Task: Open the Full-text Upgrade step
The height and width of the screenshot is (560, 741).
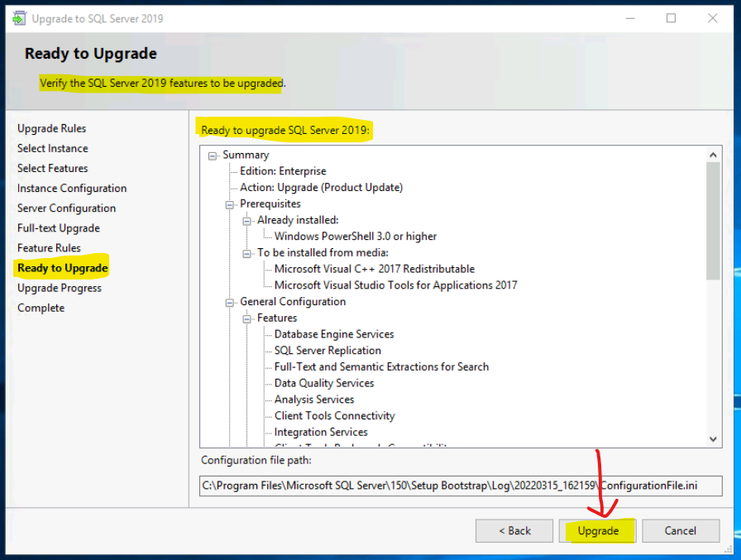Action: click(59, 228)
